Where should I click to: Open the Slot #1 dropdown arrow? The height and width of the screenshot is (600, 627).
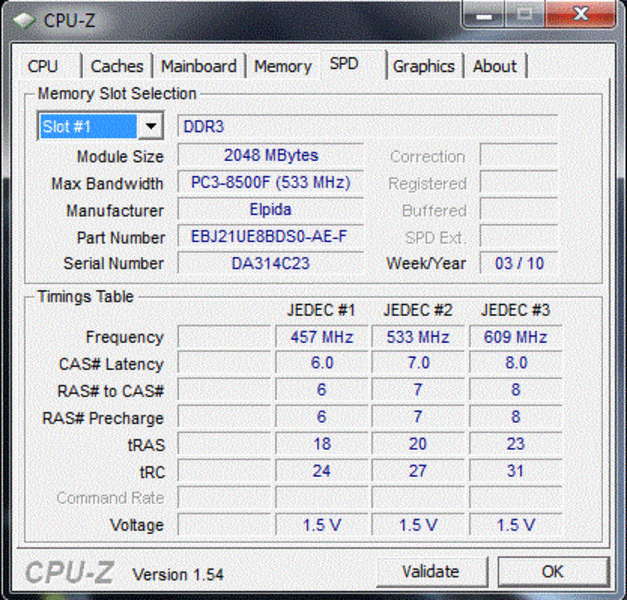coord(151,127)
